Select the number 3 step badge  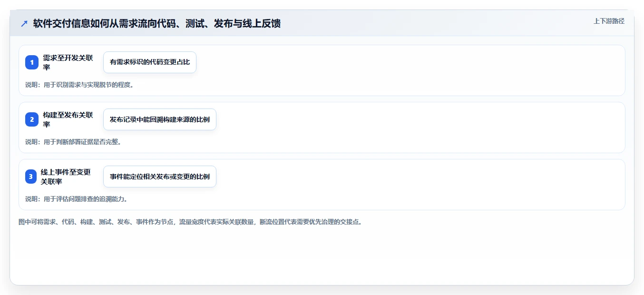click(32, 177)
